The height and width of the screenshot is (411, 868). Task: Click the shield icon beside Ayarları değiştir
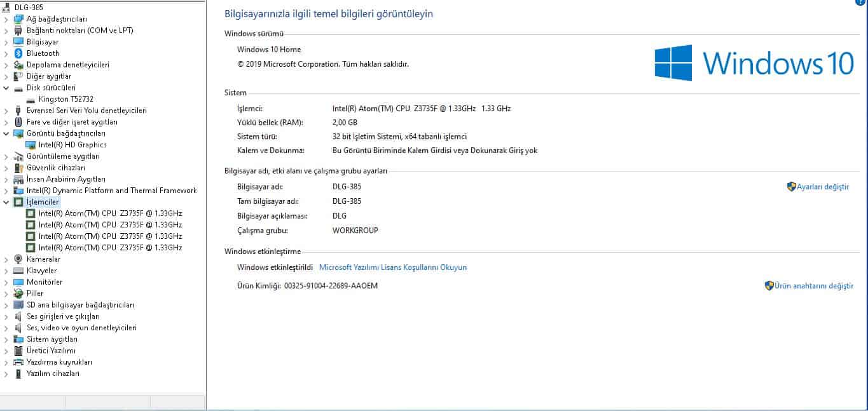click(x=792, y=187)
